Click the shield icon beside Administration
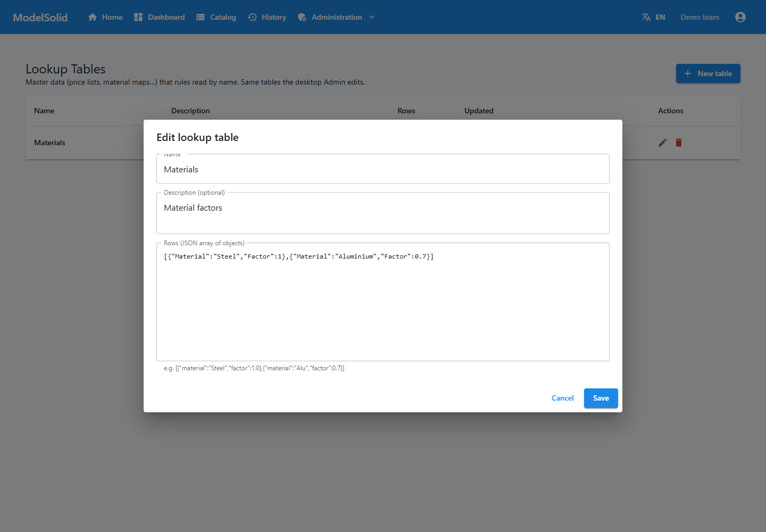 pos(302,17)
